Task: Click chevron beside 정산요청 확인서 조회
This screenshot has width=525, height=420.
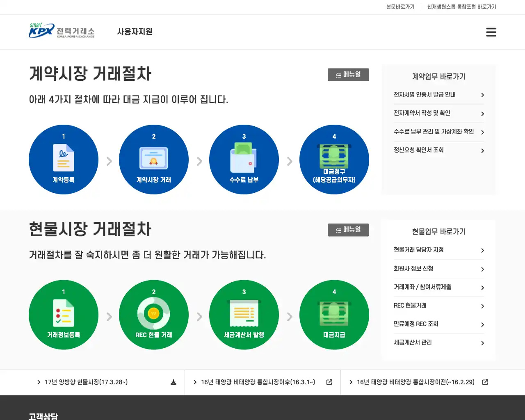Action: pyautogui.click(x=482, y=151)
